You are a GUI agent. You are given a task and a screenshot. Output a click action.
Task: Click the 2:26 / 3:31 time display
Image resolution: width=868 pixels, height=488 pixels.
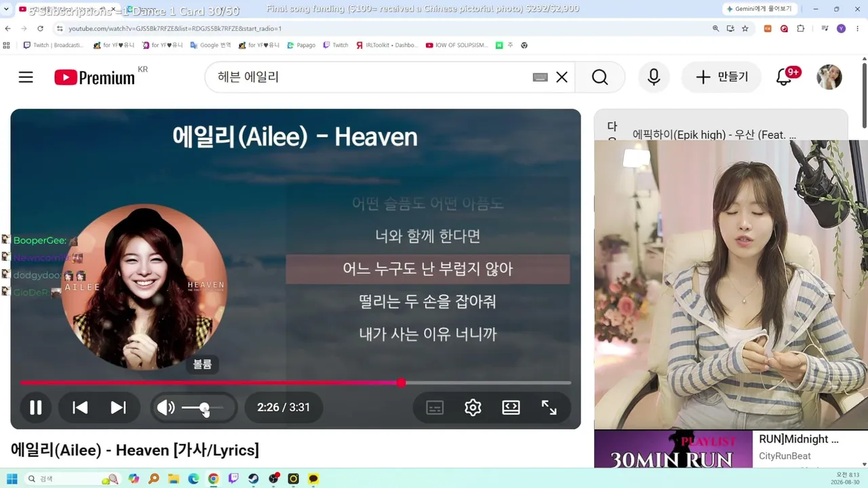283,407
